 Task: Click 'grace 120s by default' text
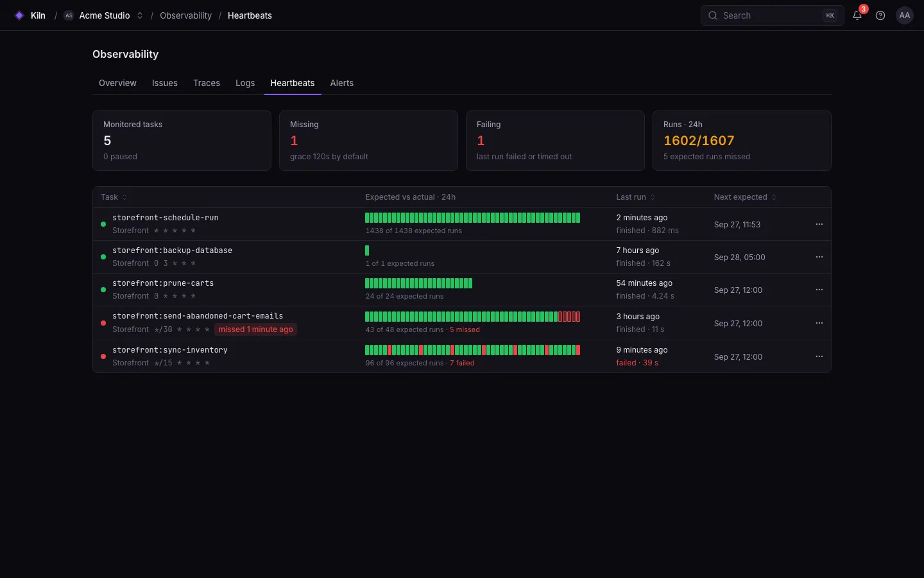(x=329, y=157)
